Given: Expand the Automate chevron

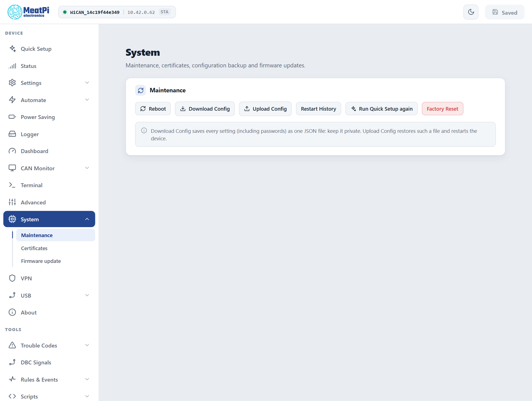Looking at the screenshot, I should pyautogui.click(x=87, y=100).
